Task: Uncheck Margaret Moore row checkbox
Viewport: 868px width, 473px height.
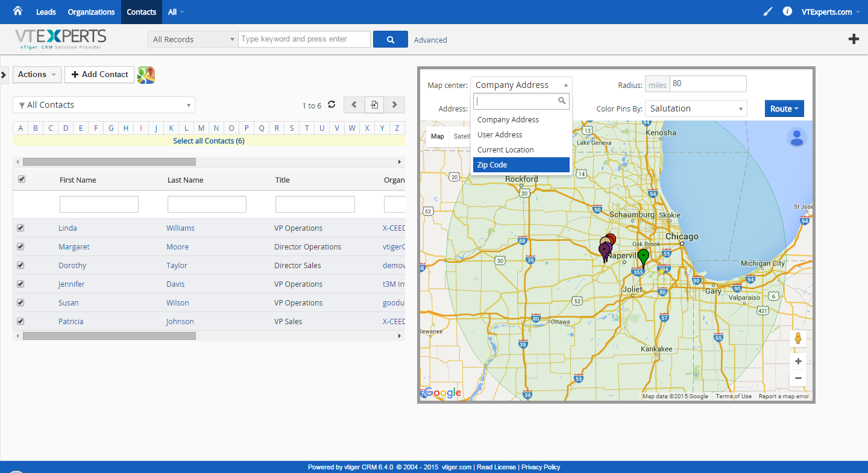Action: click(x=21, y=246)
